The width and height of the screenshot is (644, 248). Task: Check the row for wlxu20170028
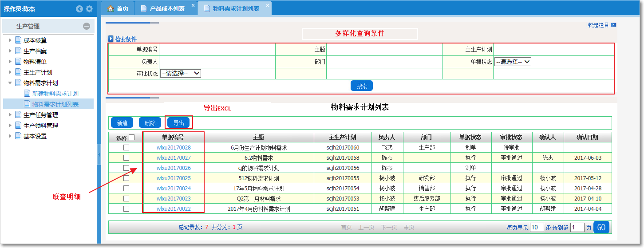(126, 147)
